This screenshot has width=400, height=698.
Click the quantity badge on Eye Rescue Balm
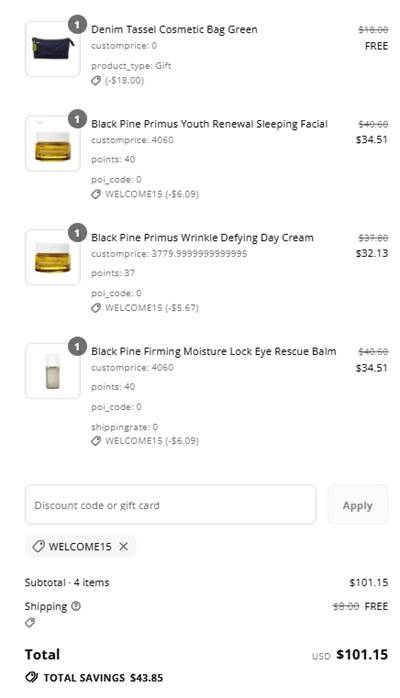[x=77, y=347]
